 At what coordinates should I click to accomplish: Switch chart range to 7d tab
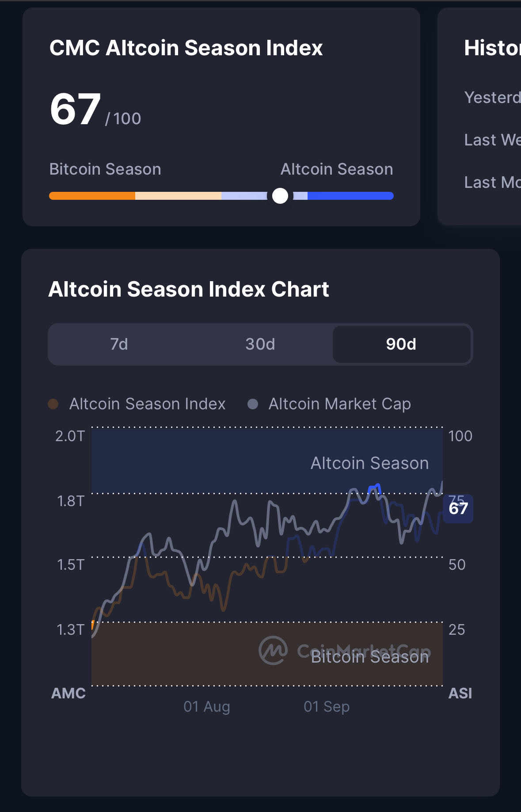119,344
